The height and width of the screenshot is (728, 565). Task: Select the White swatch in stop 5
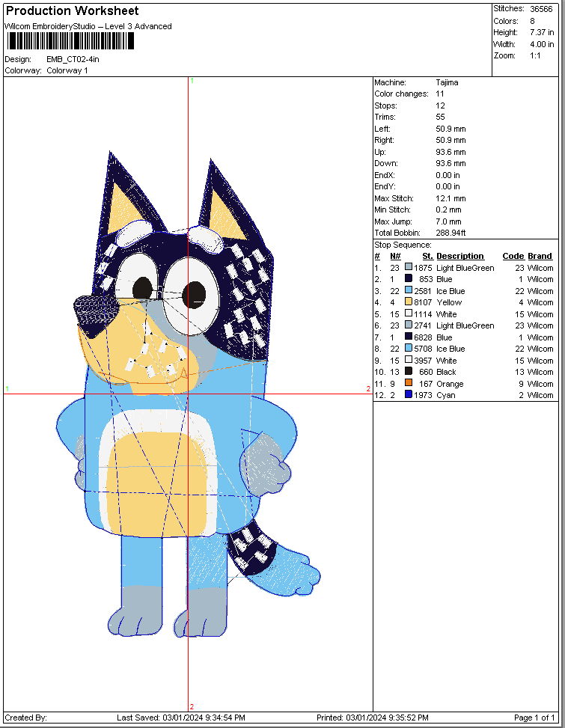[x=409, y=313]
